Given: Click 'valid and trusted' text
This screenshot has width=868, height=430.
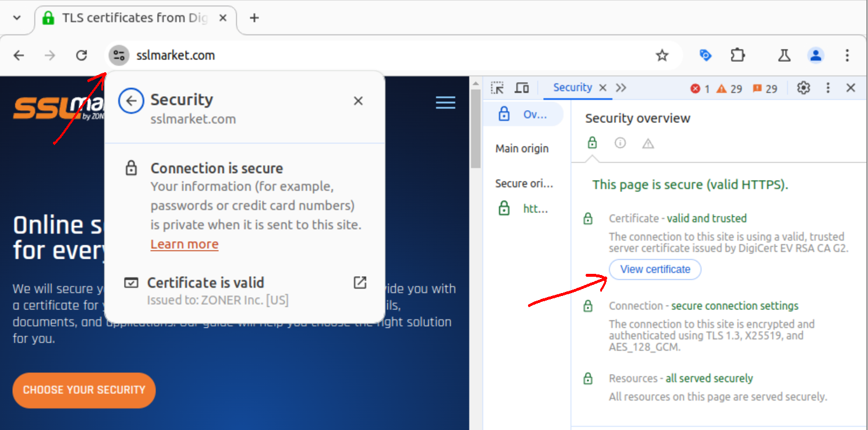Looking at the screenshot, I should (707, 218).
